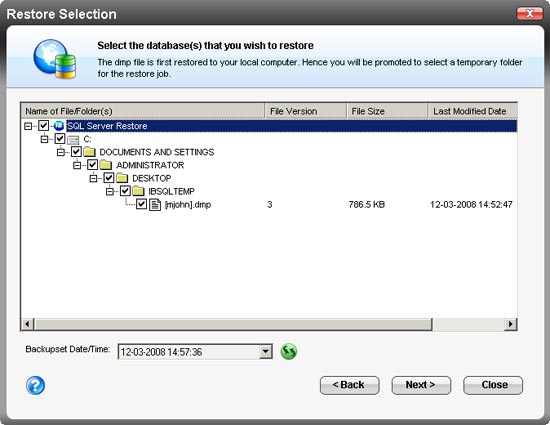
Task: Click the Last Modified Date column header
Action: [x=473, y=111]
